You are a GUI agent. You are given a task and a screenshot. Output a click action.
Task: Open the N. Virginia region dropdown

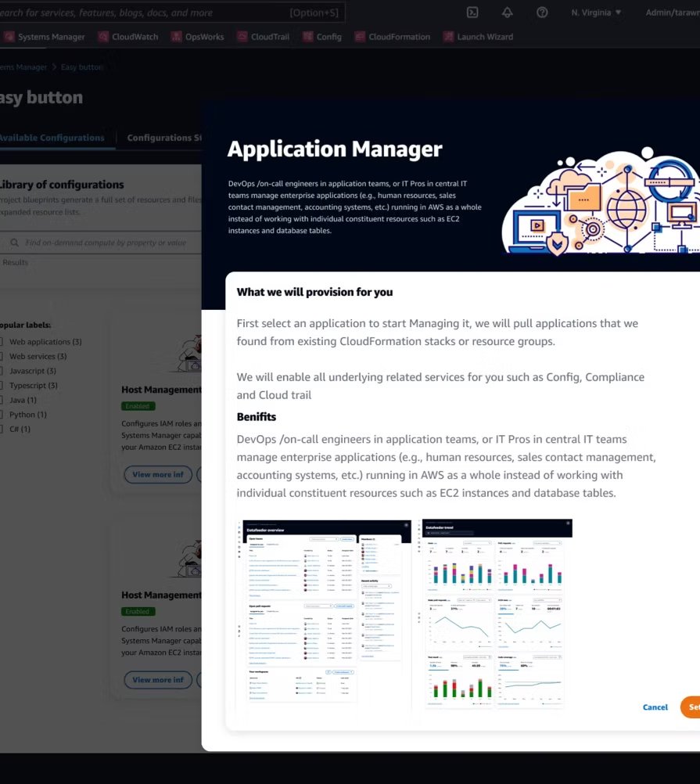pos(595,13)
